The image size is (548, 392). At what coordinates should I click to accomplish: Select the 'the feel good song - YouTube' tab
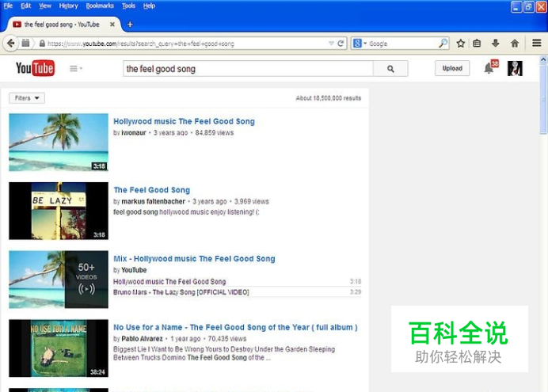click(63, 24)
